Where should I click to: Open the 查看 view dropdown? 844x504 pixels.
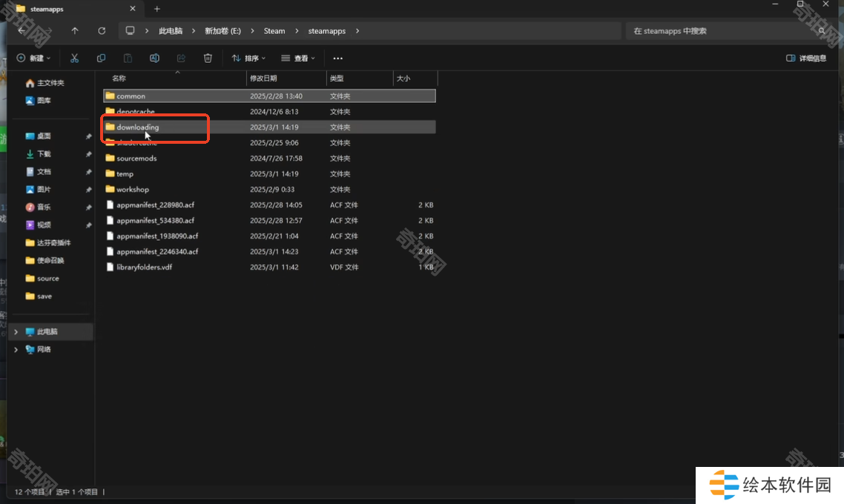[298, 58]
